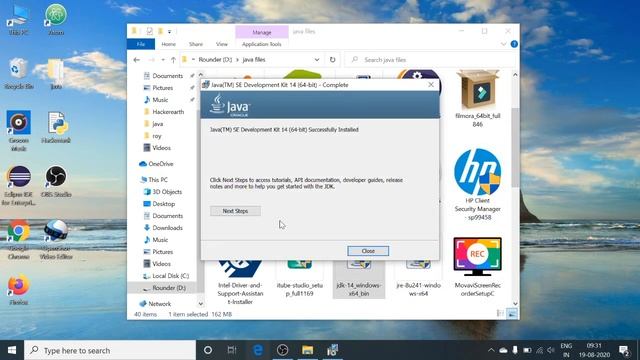Viewport: 640px width, 360px height.
Task: Open address bar history dropdown
Action: coord(316,60)
